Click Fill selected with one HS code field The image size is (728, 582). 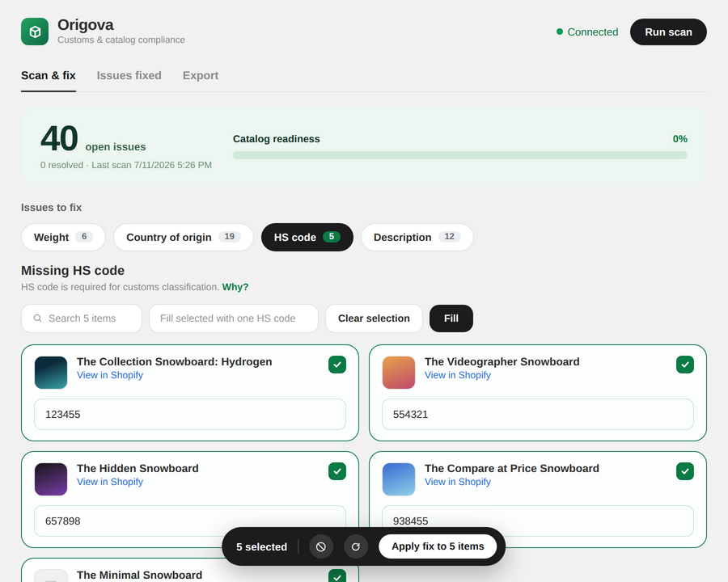(234, 318)
